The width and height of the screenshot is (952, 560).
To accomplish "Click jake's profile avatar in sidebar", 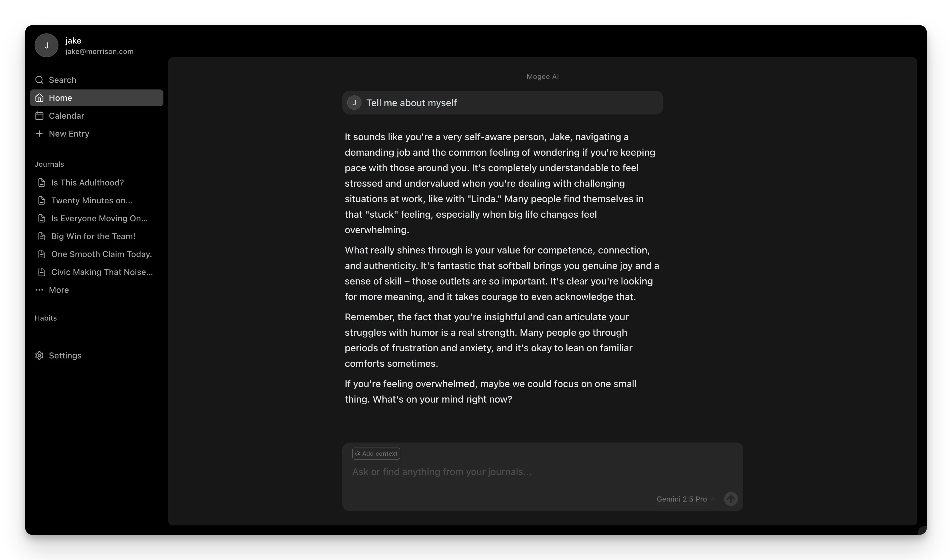I will coord(47,45).
